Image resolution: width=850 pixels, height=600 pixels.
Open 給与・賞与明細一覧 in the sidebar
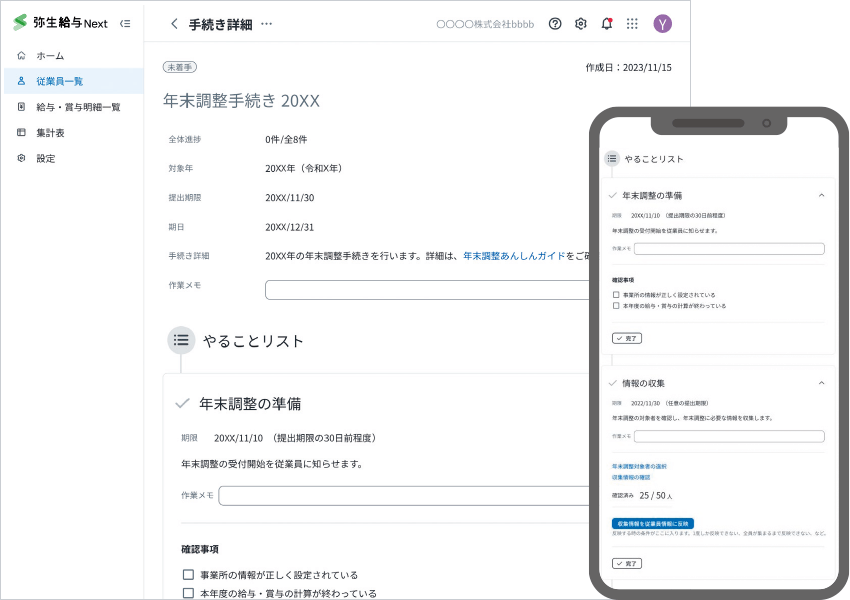[78, 107]
